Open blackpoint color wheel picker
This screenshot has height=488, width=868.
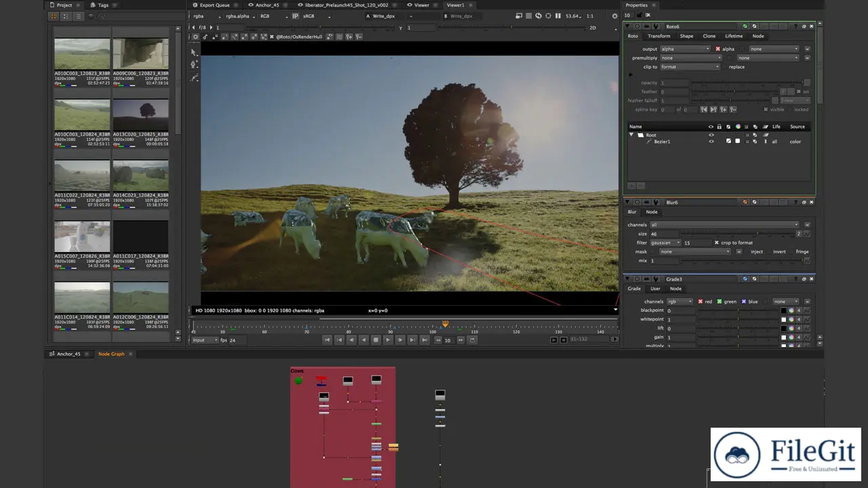tap(791, 310)
